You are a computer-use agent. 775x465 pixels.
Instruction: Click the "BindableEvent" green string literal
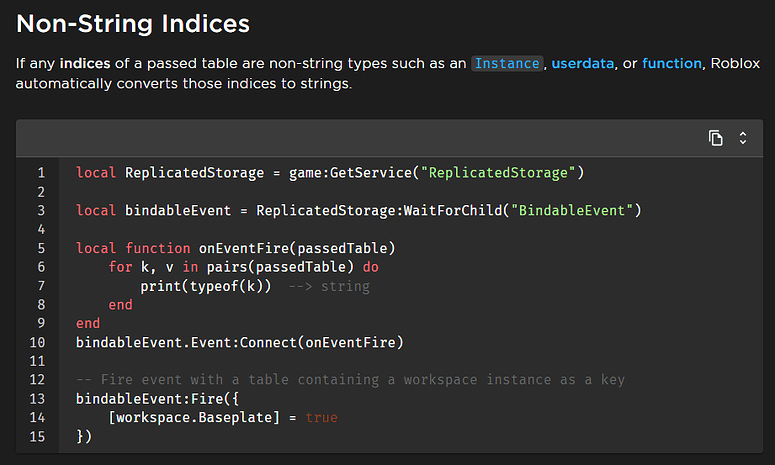[572, 211]
